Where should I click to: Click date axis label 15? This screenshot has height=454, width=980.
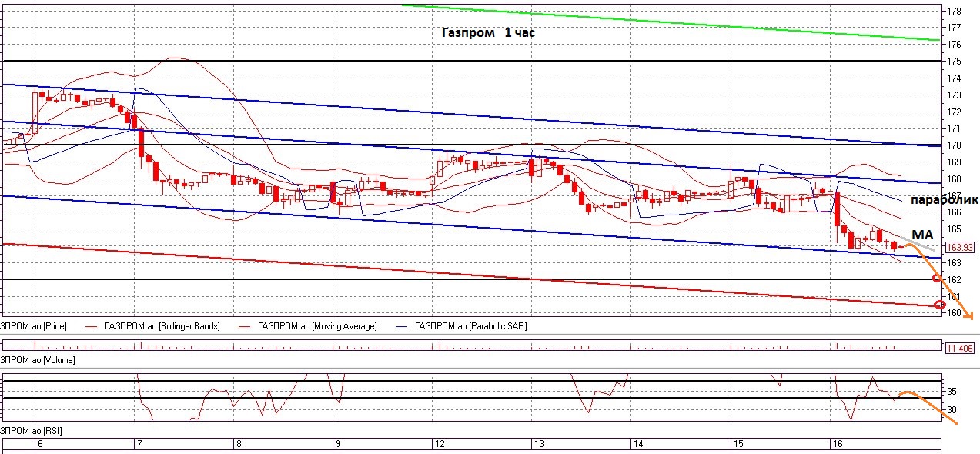pos(737,445)
